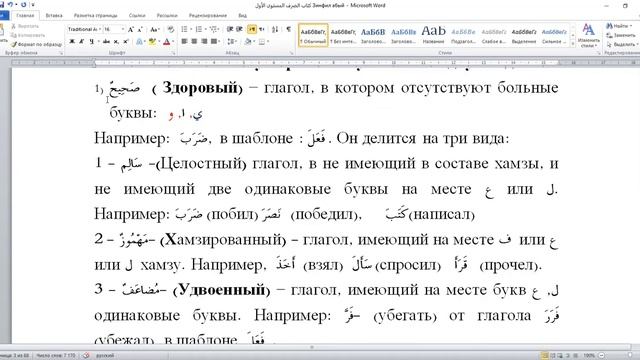Apply subscript formatting
Screen dimensions: 640x360
116,41
